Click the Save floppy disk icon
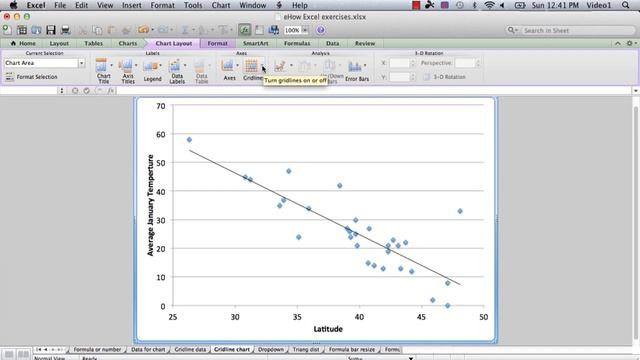The image size is (640, 360). (51, 30)
